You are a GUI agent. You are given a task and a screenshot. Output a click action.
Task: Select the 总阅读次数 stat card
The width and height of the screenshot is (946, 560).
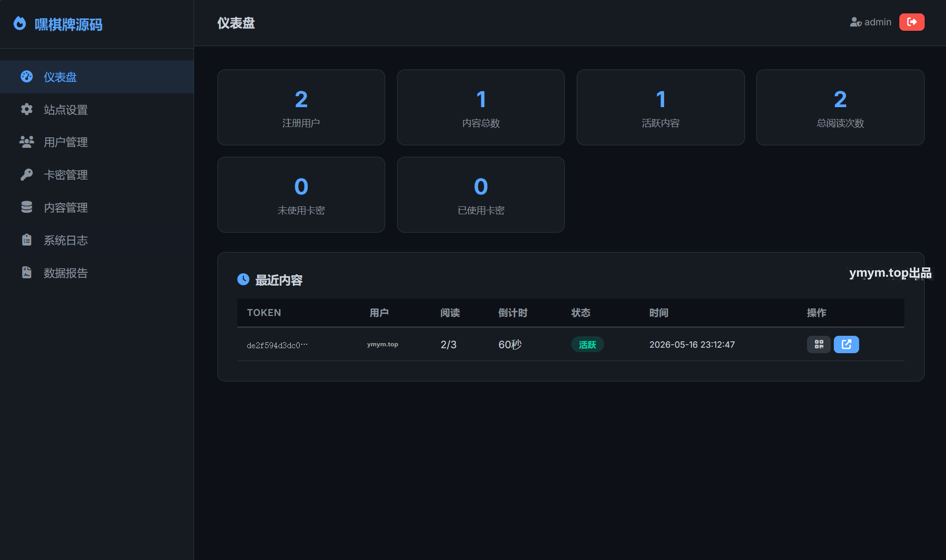pyautogui.click(x=840, y=107)
